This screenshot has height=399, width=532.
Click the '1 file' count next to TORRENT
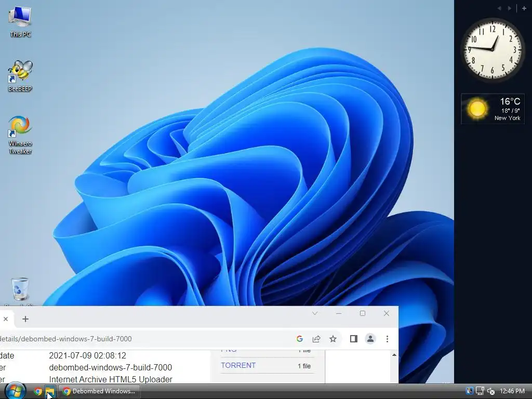(x=304, y=366)
